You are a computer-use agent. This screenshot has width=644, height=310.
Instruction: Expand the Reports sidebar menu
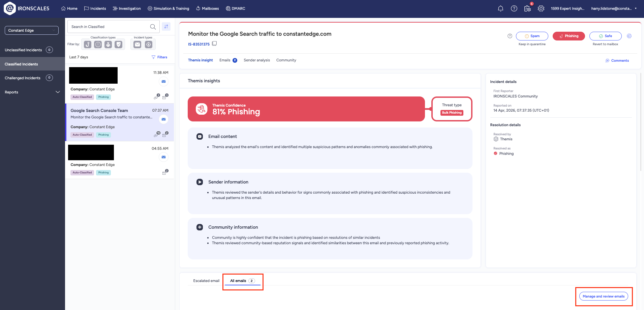(32, 92)
